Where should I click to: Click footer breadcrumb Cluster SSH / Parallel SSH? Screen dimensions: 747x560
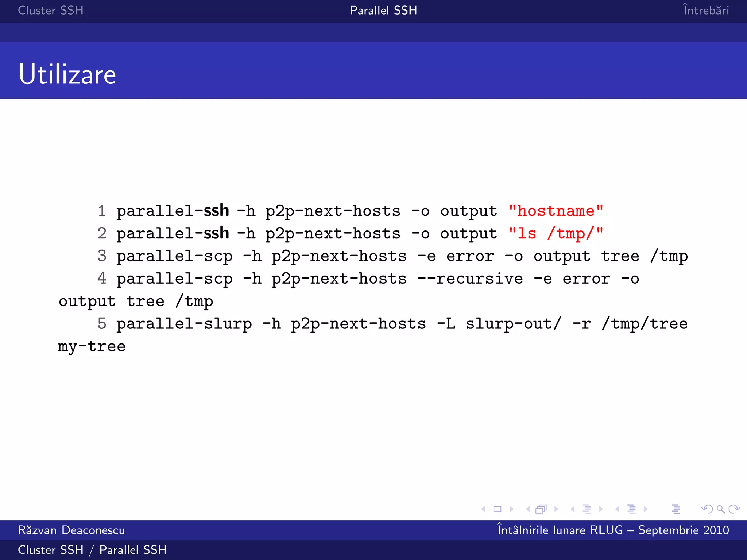pos(92,550)
